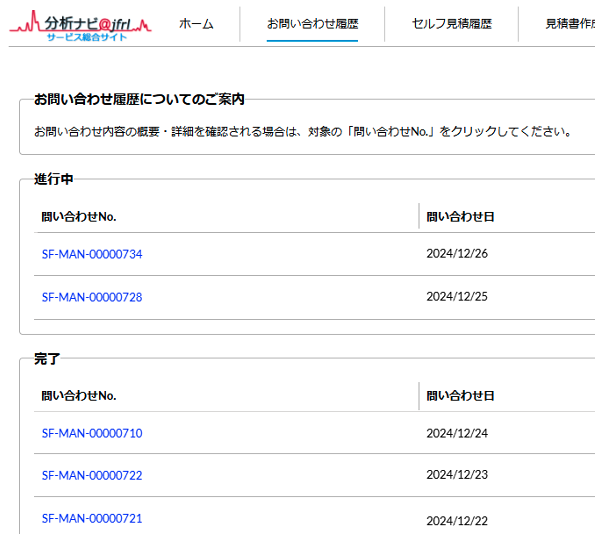Select the お問い合わせ履歴 tab

point(312,23)
